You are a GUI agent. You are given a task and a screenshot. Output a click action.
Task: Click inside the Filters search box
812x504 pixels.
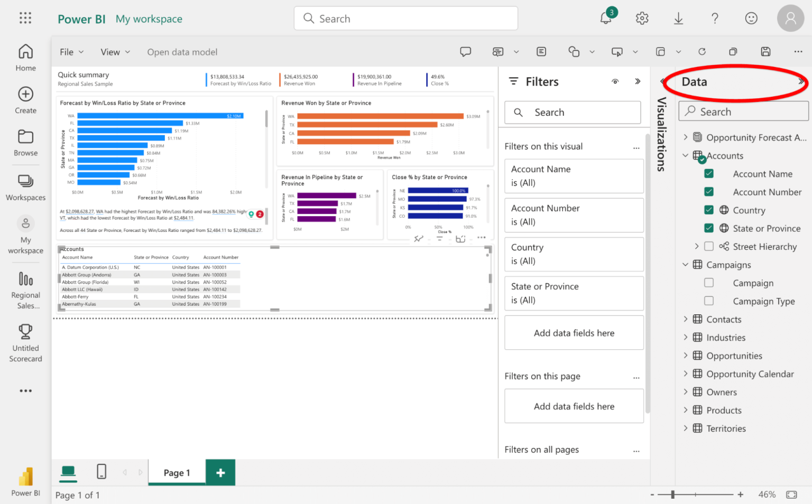(x=573, y=112)
